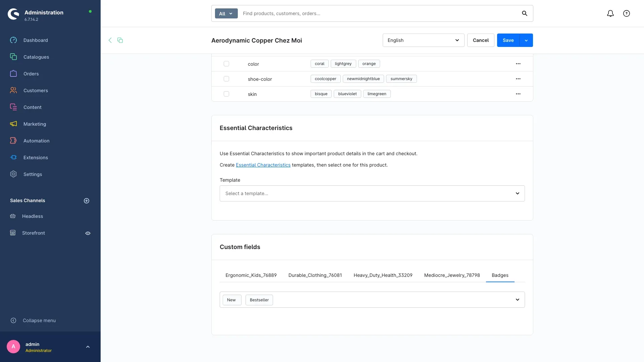Viewport: 644px width, 362px height.
Task: Follow the Essential Characteristics link
Action: coord(263,165)
